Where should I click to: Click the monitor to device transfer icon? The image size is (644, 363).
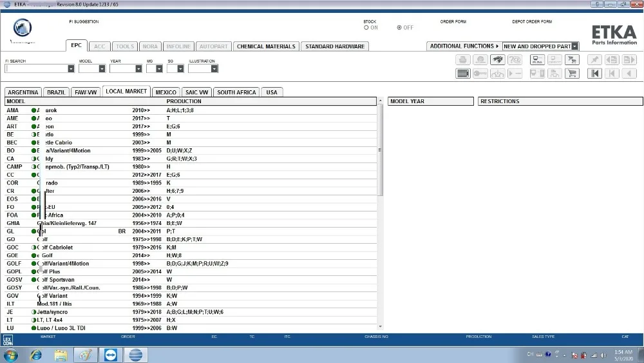point(537,74)
